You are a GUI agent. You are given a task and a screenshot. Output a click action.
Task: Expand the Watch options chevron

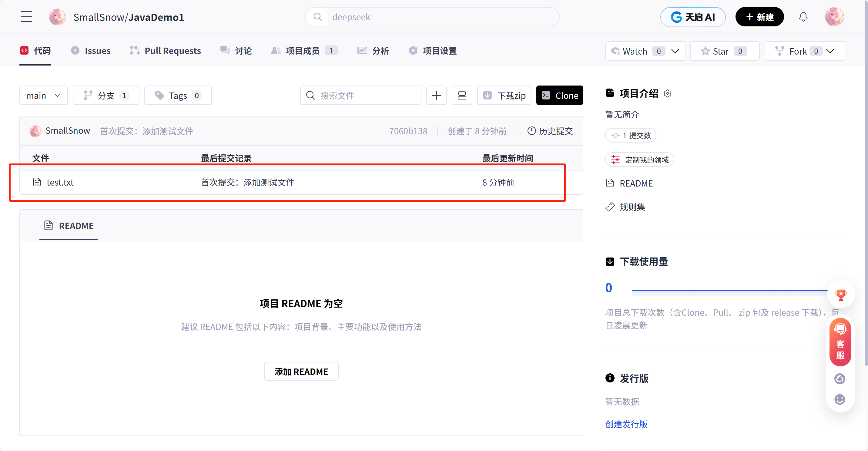[x=675, y=51]
